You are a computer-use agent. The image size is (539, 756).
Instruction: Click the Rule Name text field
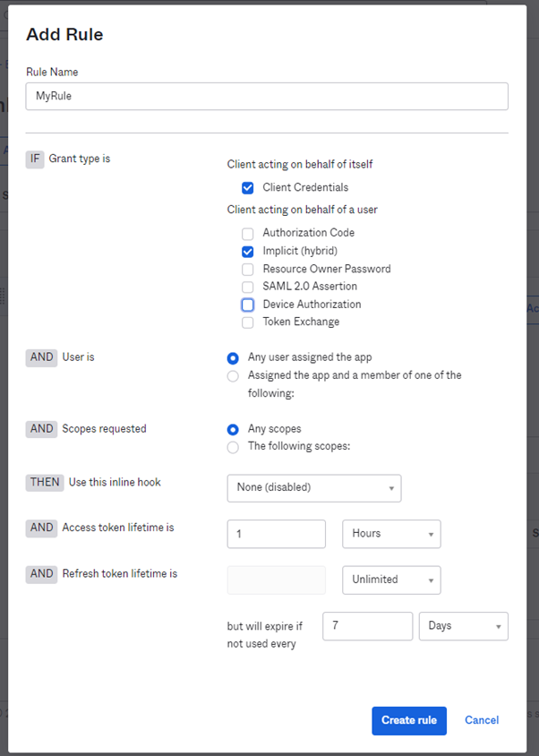[x=267, y=97]
